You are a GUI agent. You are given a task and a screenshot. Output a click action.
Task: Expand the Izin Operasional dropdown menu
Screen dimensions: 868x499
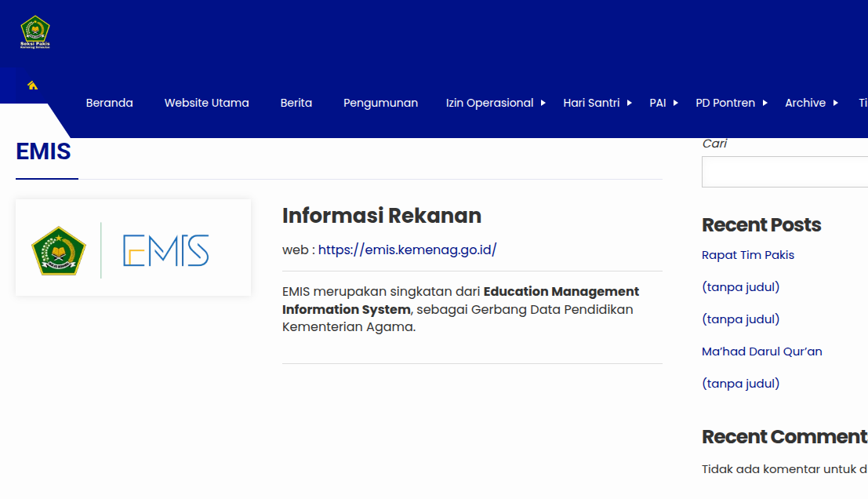[x=490, y=103]
